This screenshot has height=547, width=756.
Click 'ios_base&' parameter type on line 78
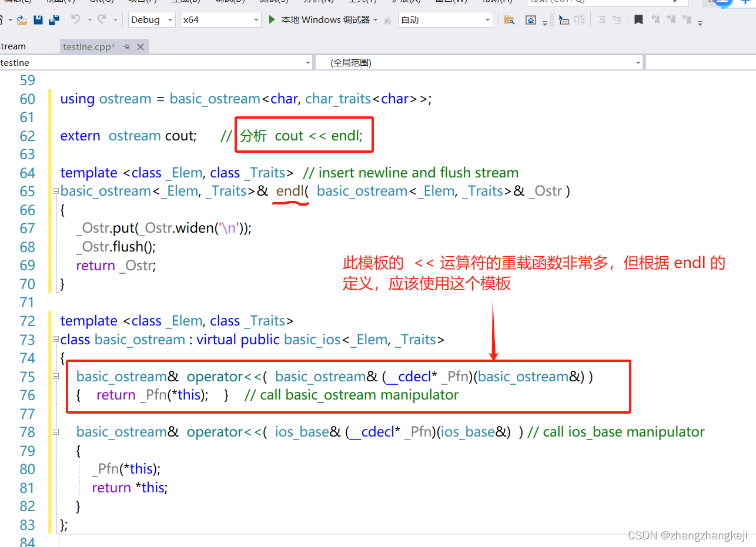[x=308, y=432]
